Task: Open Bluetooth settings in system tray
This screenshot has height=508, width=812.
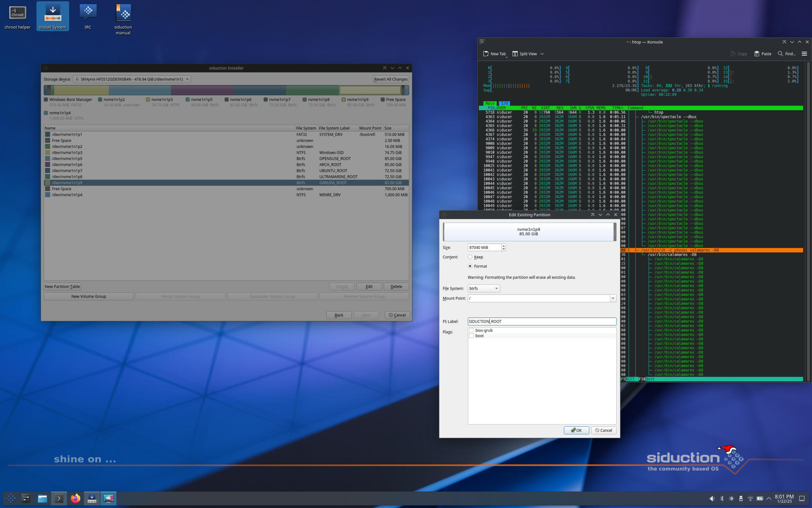Action: [722, 499]
